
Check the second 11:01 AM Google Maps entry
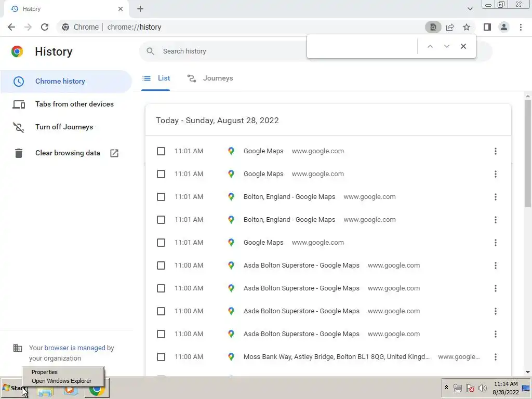[161, 174]
